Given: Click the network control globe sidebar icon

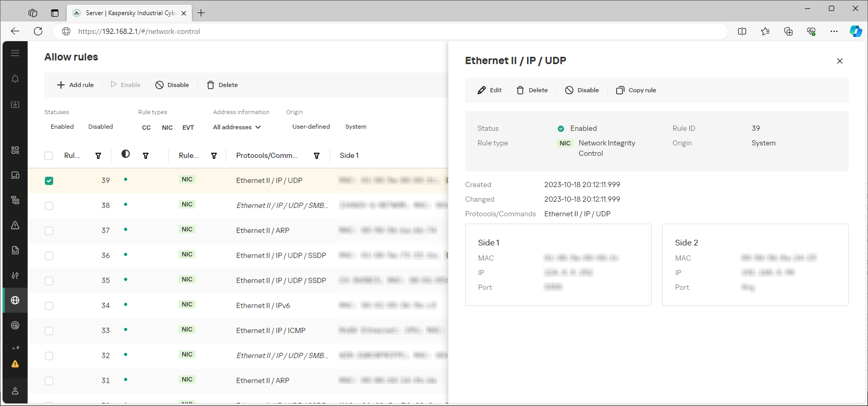Looking at the screenshot, I should coord(15,300).
